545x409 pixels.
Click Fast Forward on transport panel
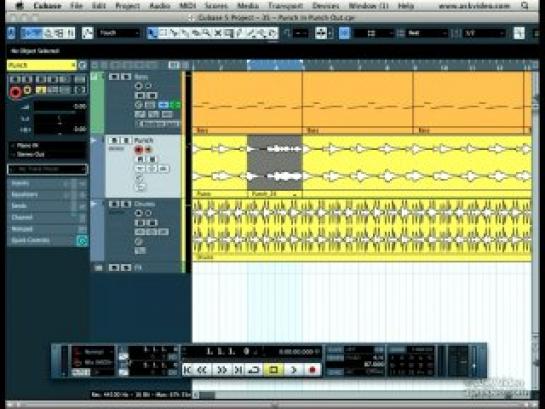tap(221, 370)
